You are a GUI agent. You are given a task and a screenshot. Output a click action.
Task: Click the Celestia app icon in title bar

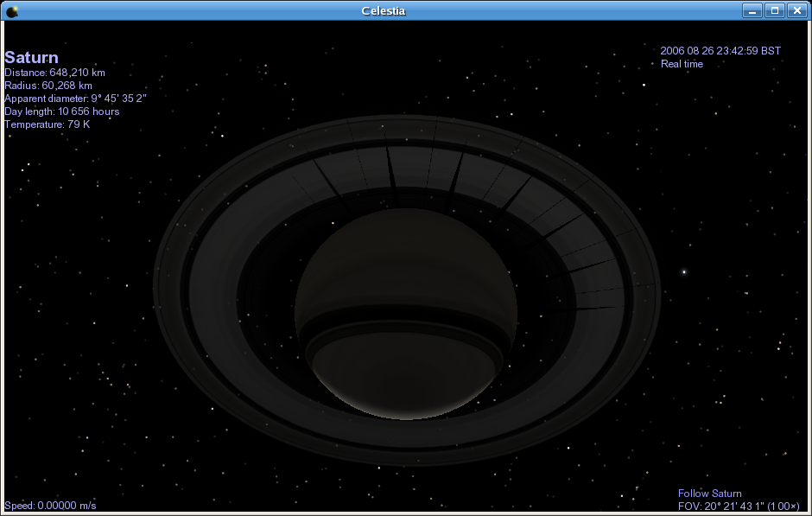tap(11, 10)
